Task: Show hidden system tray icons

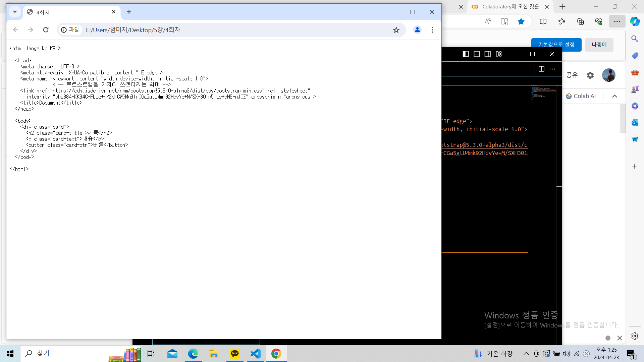Action: (526, 354)
